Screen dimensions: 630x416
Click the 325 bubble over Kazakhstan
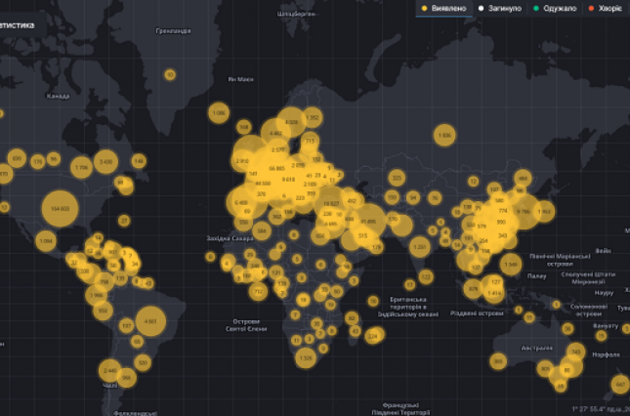point(396,179)
